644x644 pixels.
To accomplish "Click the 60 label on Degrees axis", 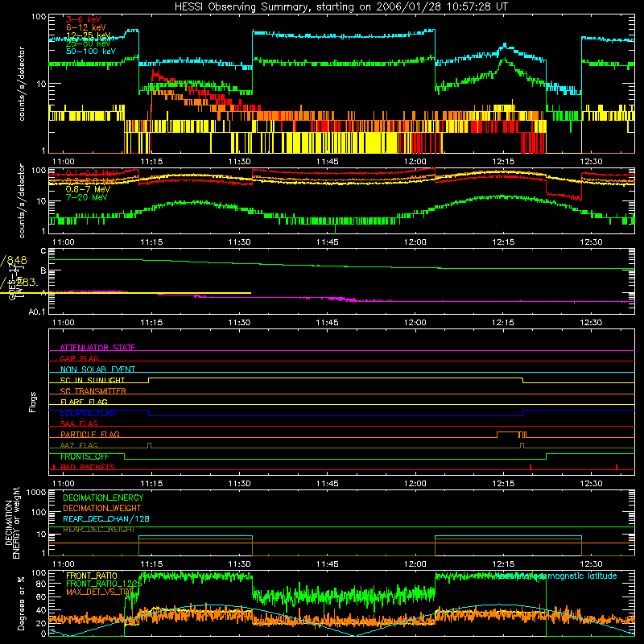I will pos(41,597).
